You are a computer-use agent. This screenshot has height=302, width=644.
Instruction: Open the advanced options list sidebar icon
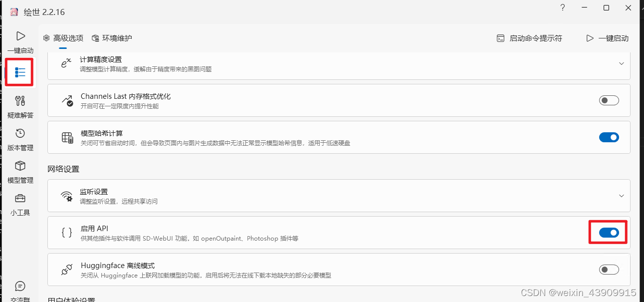[20, 73]
